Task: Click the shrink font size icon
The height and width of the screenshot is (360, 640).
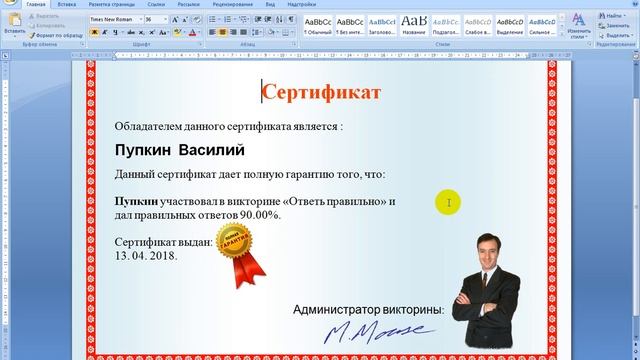Action: tap(185, 20)
